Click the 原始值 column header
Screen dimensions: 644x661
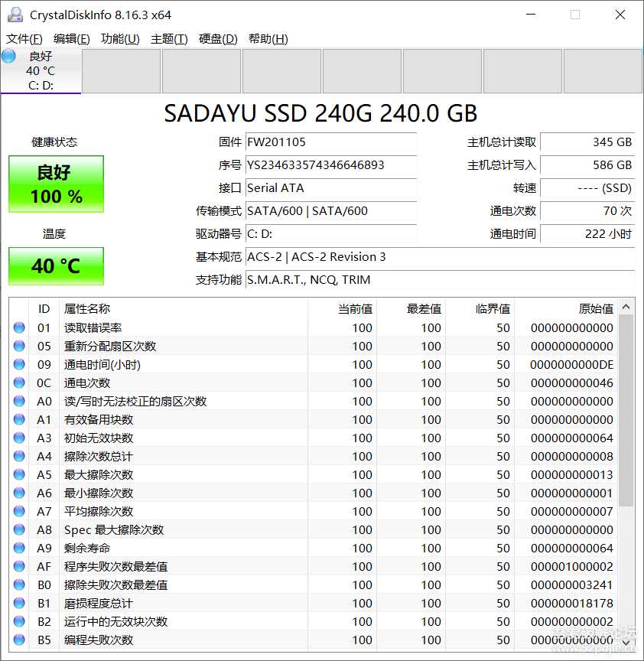tap(566, 308)
